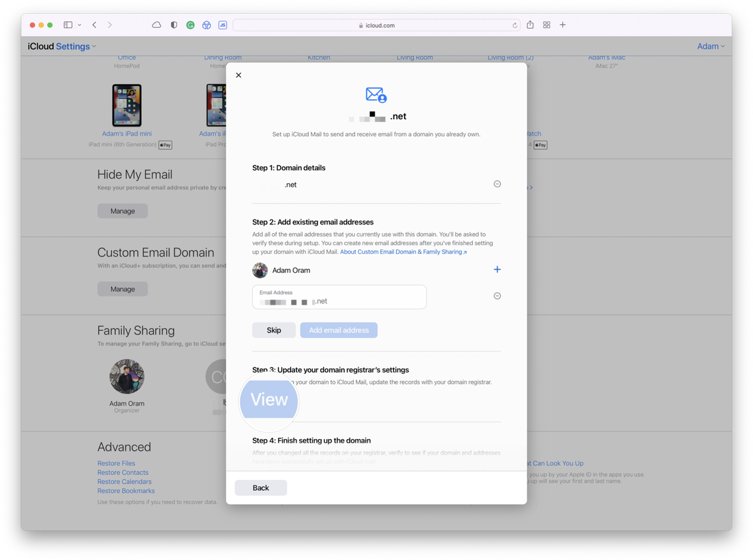Open the Adam account dropdown

coord(711,46)
